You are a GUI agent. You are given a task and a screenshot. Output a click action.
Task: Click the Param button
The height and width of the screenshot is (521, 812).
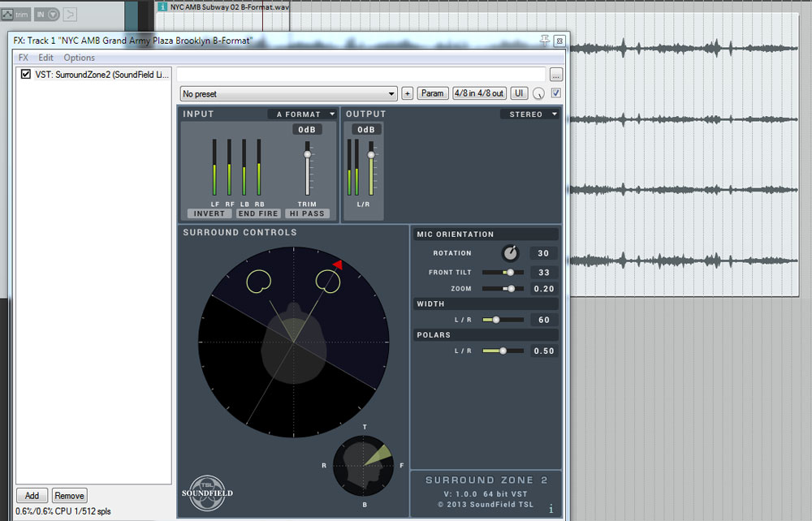[433, 93]
